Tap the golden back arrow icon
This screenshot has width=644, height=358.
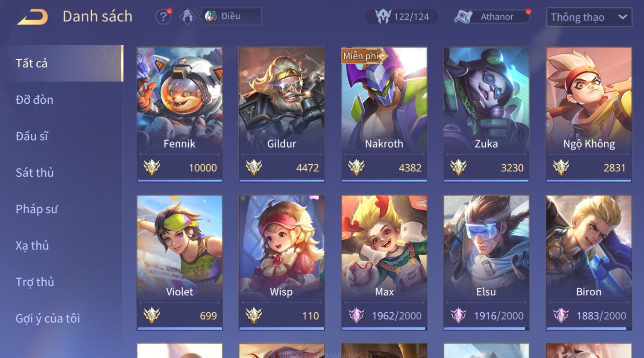click(33, 17)
